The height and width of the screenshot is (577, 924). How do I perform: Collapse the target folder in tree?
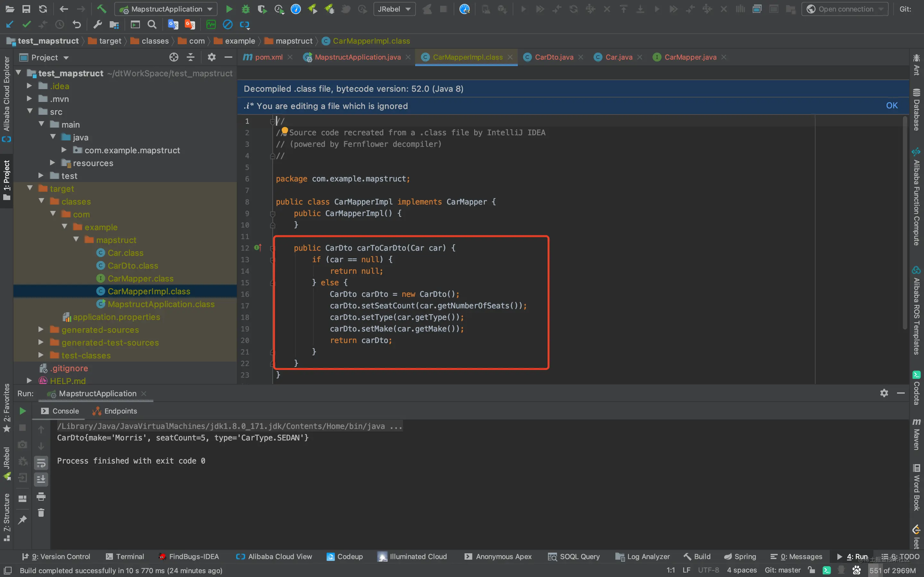click(x=30, y=188)
